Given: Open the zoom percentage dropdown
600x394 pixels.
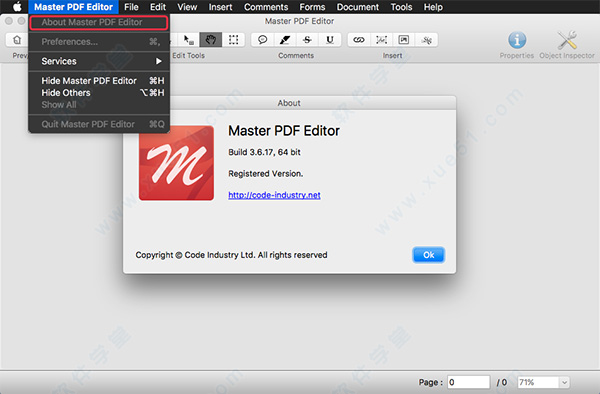Looking at the screenshot, I should (564, 382).
